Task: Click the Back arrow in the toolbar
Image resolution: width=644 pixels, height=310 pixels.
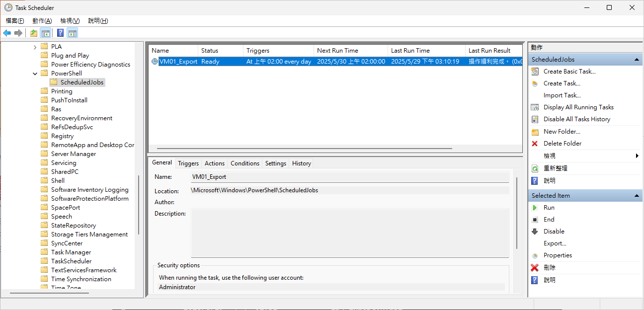Action: tap(7, 33)
